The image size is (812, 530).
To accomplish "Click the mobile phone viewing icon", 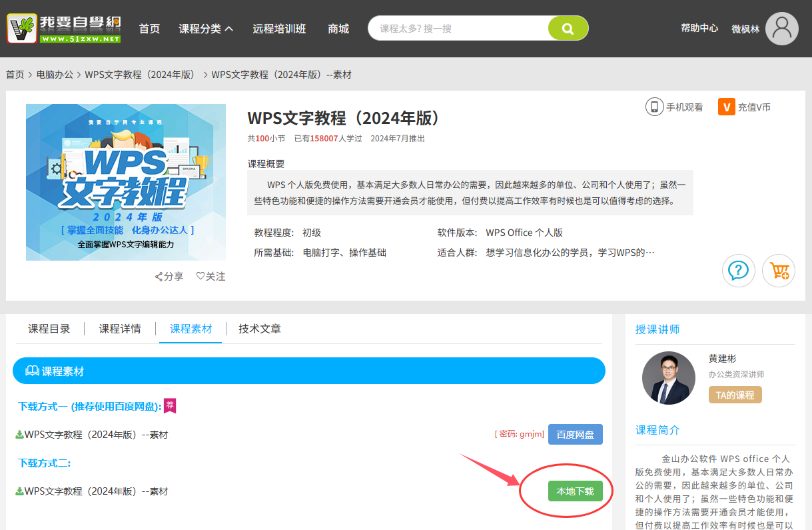I will pyautogui.click(x=654, y=107).
